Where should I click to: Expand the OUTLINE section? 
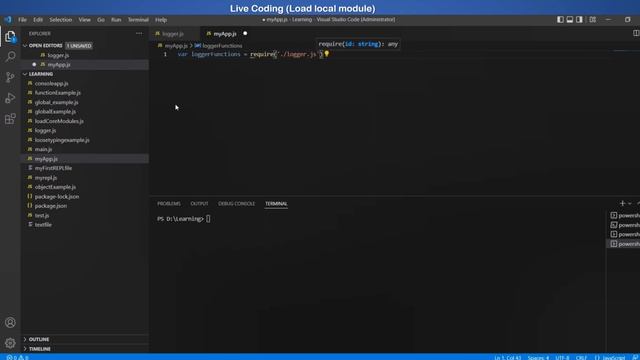[25, 339]
